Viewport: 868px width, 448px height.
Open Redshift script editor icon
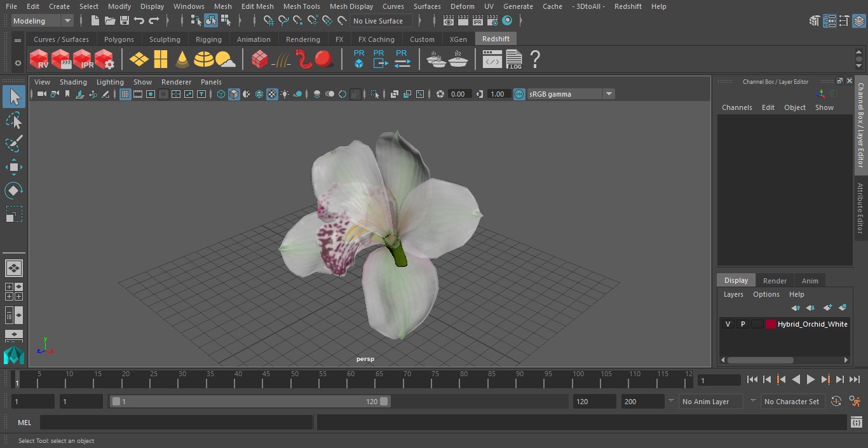[492, 60]
